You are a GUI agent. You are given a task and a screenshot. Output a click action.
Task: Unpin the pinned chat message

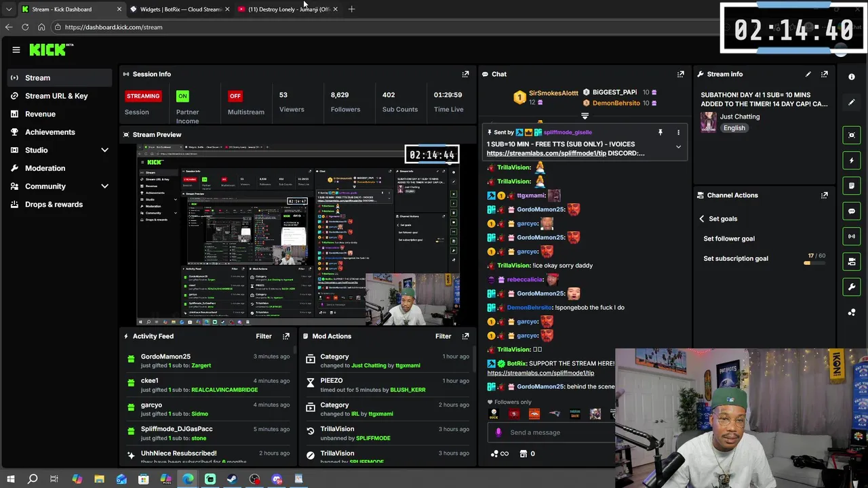660,133
